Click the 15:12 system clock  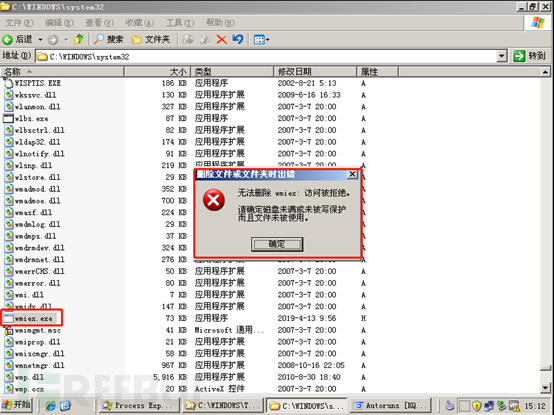click(x=535, y=406)
